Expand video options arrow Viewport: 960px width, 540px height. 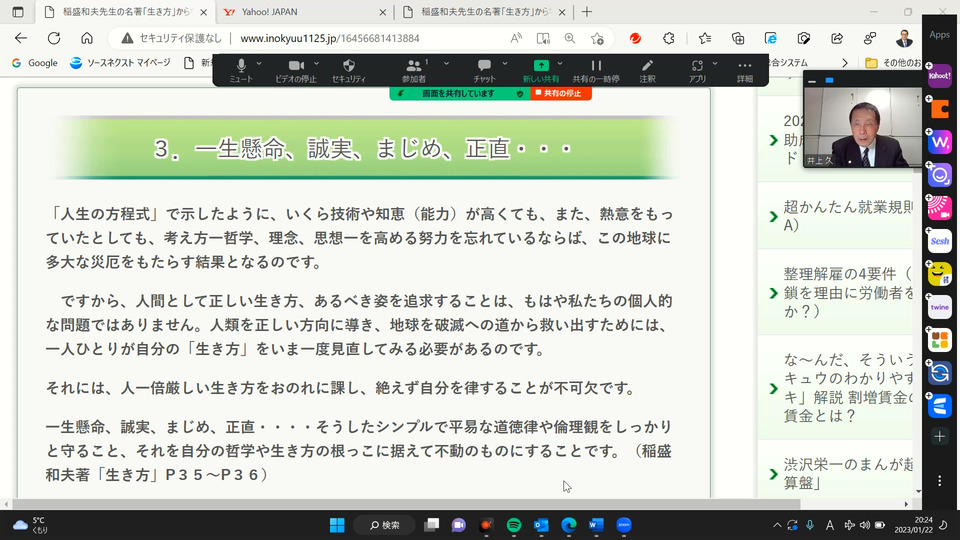coord(317,64)
